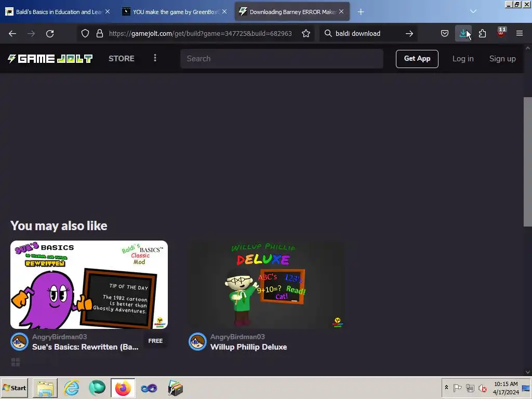Switch to Baldi's Basics in Education tab
The image size is (532, 399).
point(58,12)
